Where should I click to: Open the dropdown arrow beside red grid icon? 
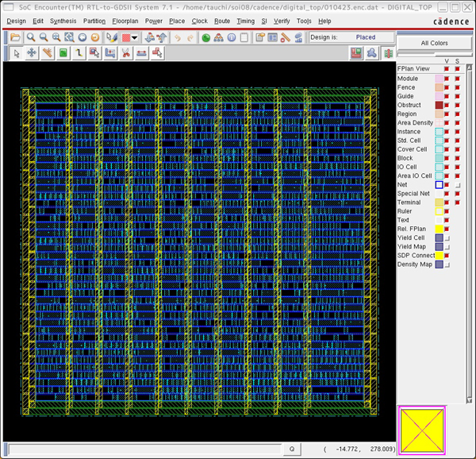pyautogui.click(x=135, y=37)
